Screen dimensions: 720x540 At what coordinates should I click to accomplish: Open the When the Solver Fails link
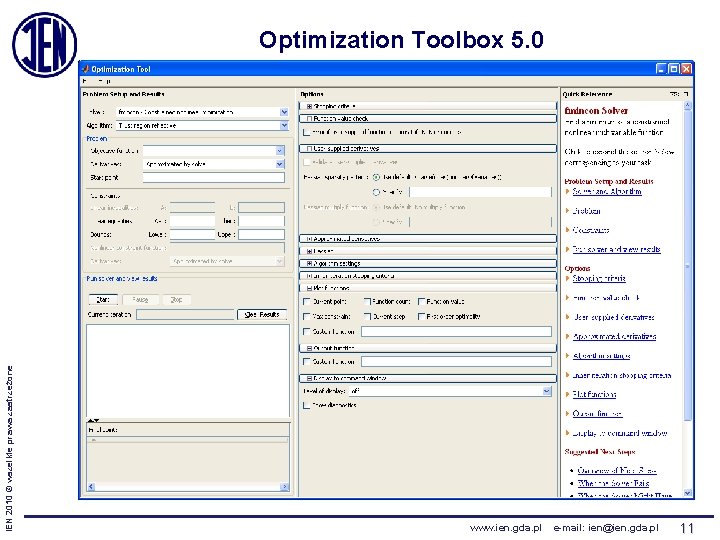pos(613,483)
